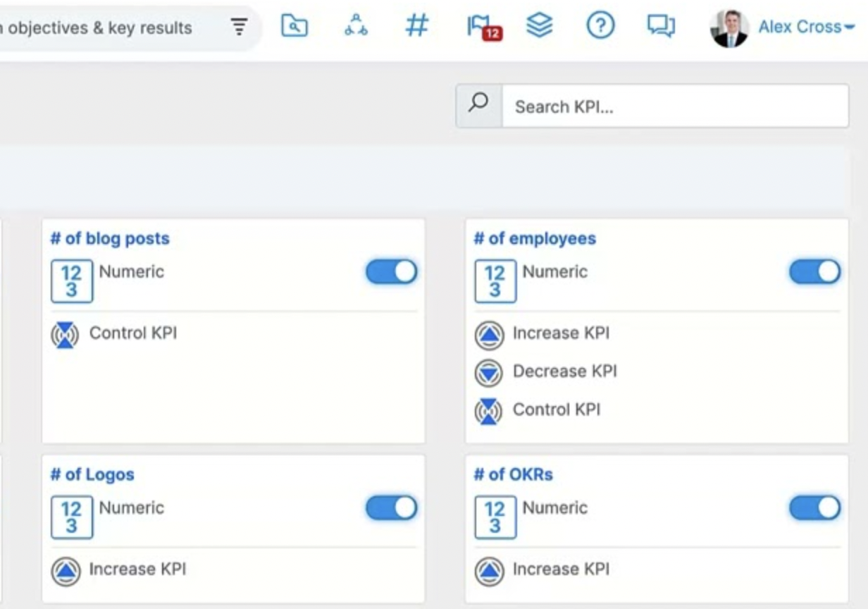Image resolution: width=868 pixels, height=609 pixels.
Task: Toggle off the # of blog posts KPI
Action: [392, 272]
